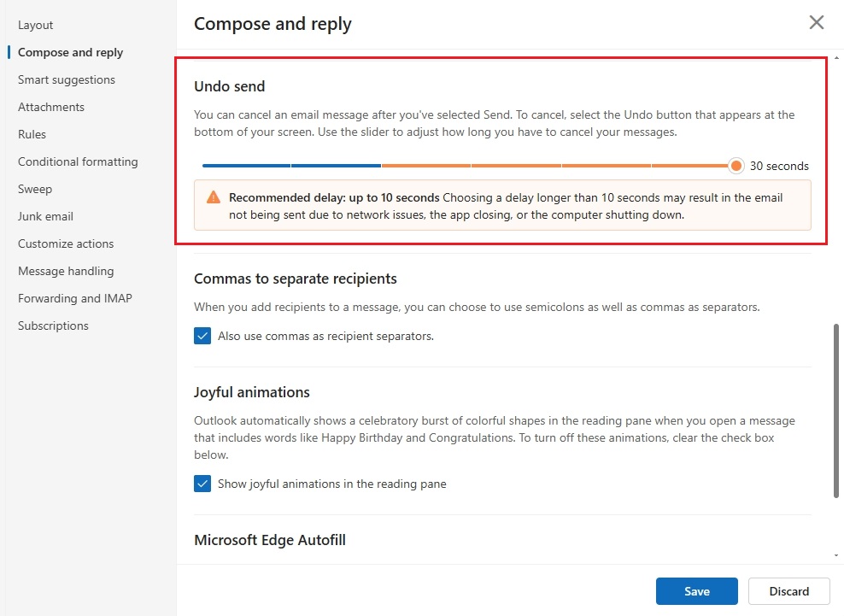Open the Message handling section
This screenshot has width=844, height=616.
pos(66,271)
